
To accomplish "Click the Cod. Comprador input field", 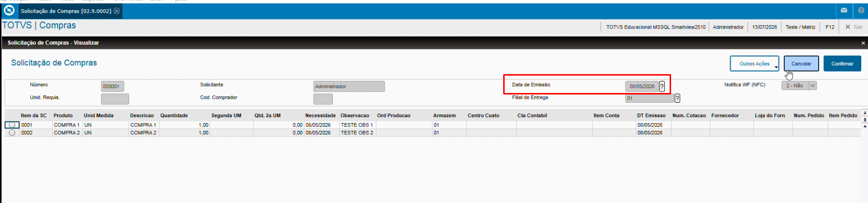I will point(323,99).
